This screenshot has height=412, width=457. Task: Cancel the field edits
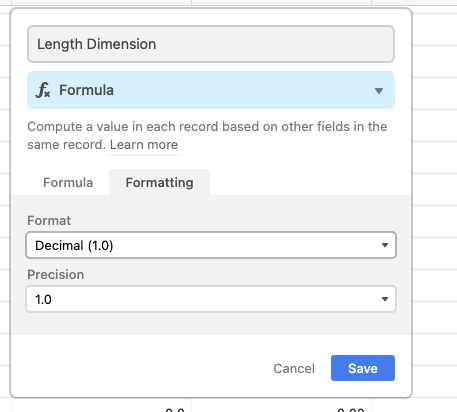[x=294, y=368]
